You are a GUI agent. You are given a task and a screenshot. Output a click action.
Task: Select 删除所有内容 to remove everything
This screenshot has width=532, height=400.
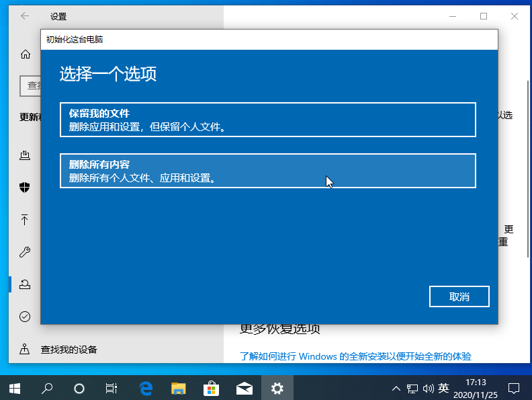(267, 171)
